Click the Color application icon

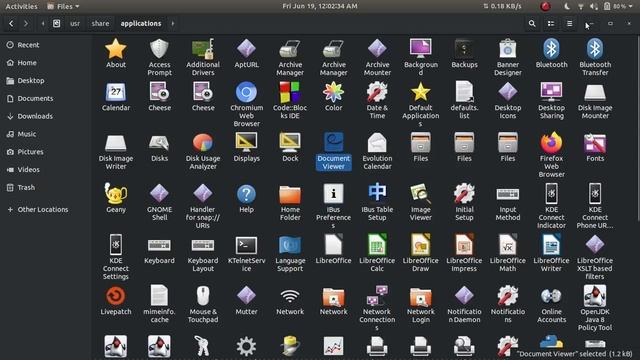coord(333,92)
